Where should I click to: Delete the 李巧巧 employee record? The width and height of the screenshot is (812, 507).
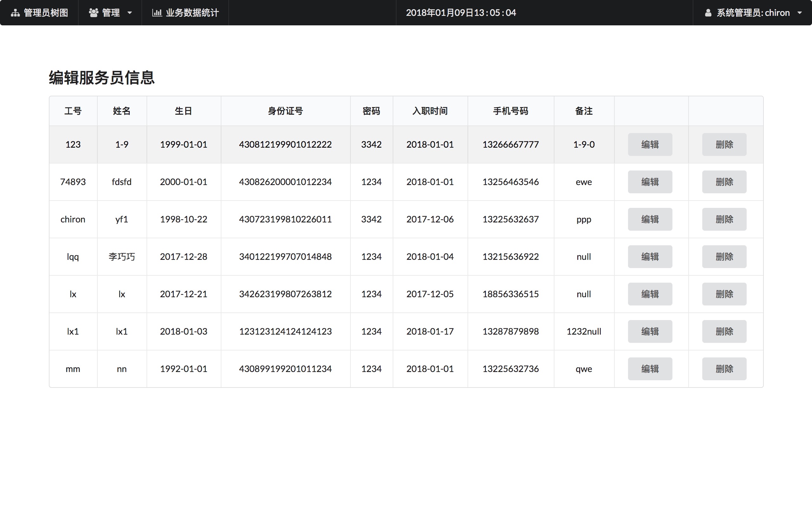724,257
